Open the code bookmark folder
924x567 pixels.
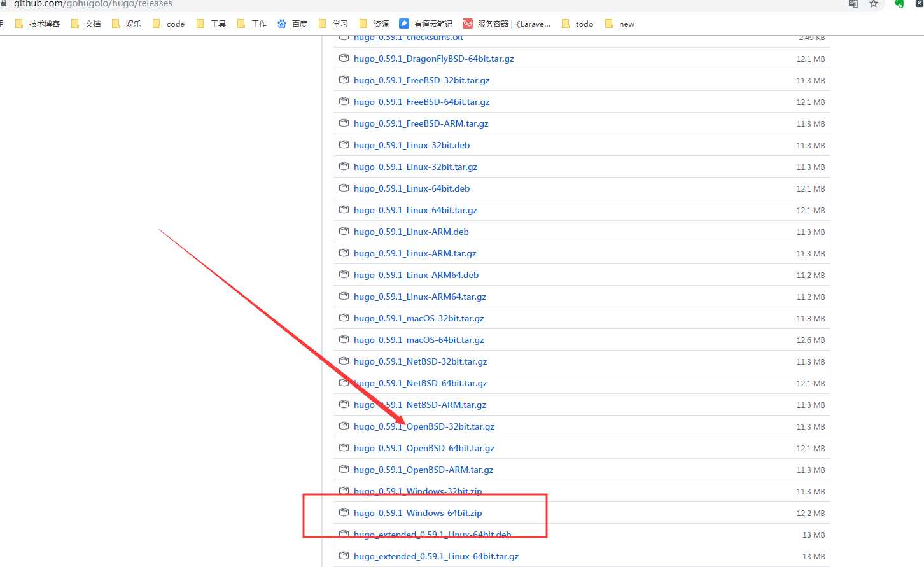(169, 24)
